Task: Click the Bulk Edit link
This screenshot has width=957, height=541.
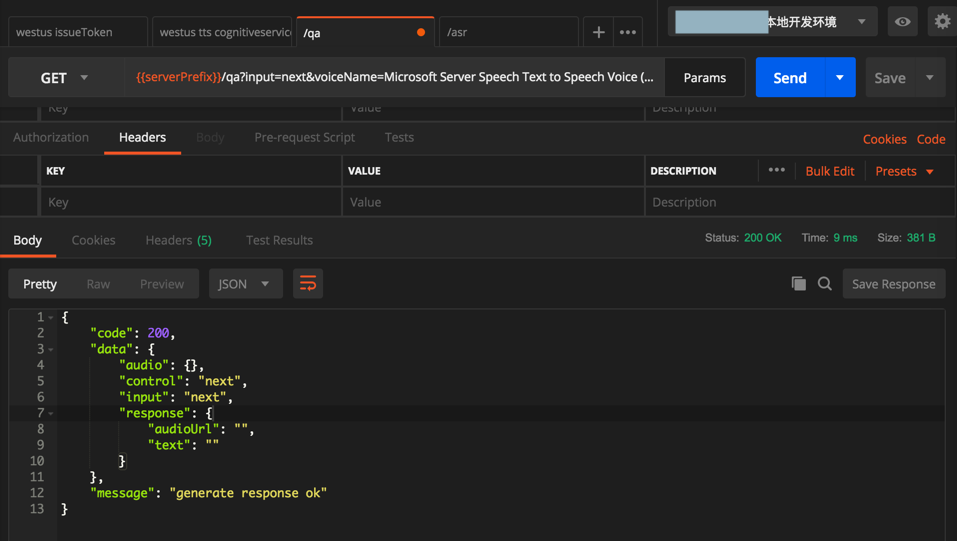Action: 829,171
